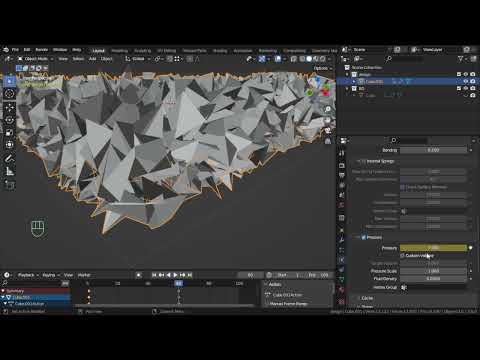Open the Modifiers properties tab wrench icon
Screen dimensions: 480x360
[x=341, y=239]
